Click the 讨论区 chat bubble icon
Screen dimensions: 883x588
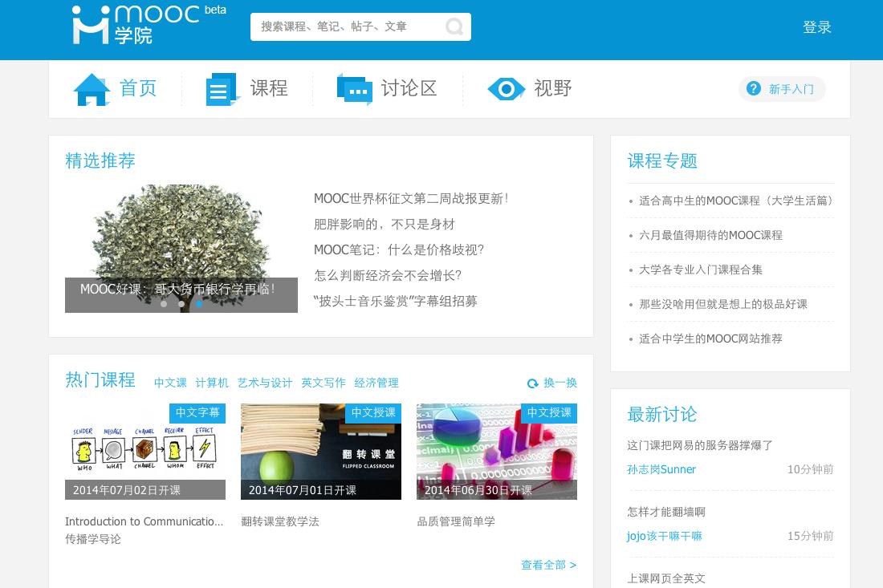[x=355, y=89]
